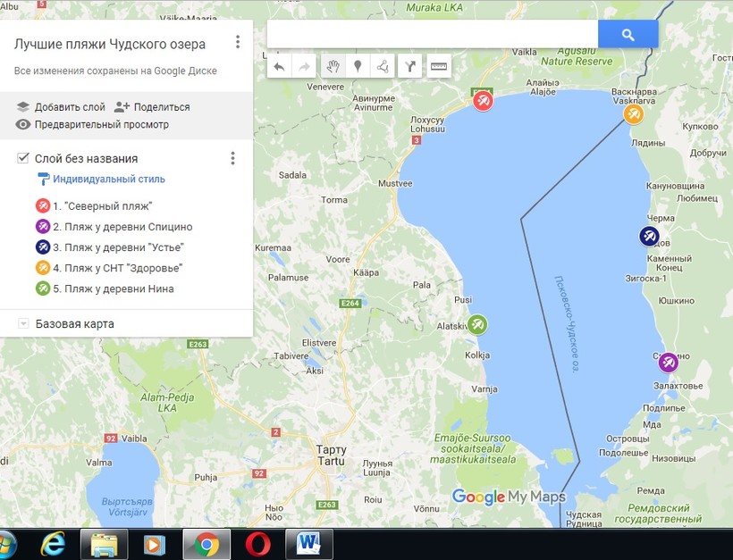Click the Undo arrow tool
This screenshot has width=733, height=560.
(x=279, y=66)
